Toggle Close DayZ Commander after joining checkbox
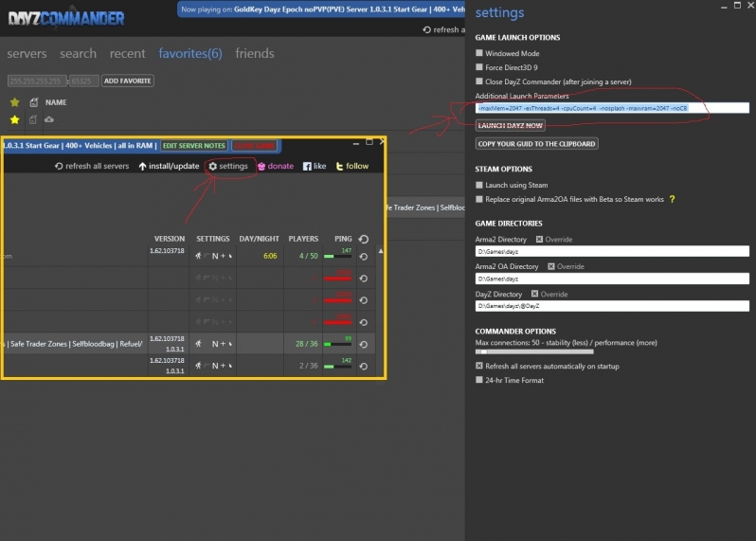756x541 pixels. pyautogui.click(x=479, y=81)
